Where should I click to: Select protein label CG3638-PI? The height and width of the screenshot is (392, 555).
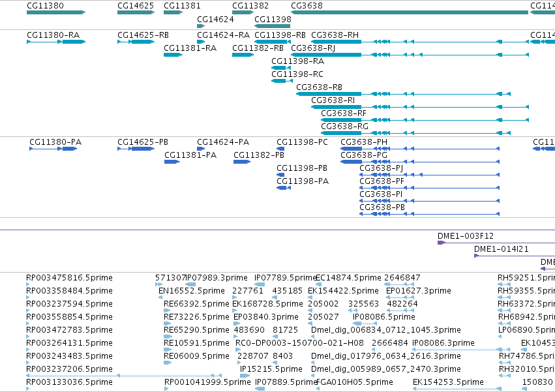381,195
